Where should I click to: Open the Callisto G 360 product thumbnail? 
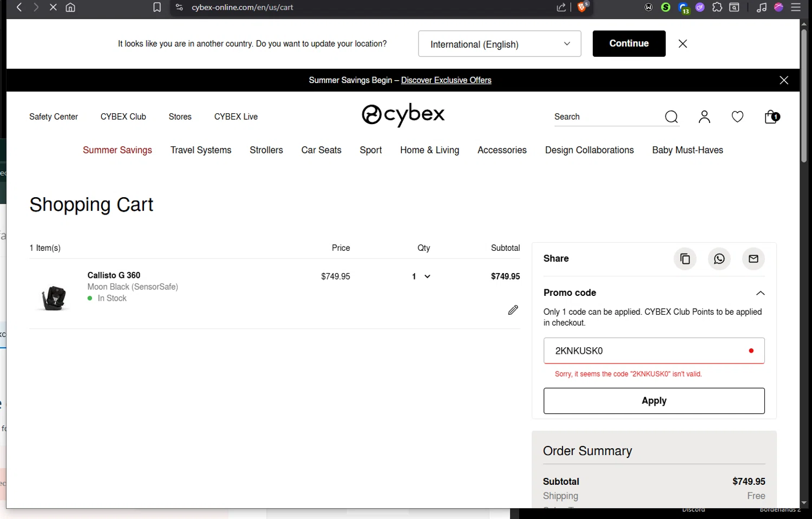[54, 297]
